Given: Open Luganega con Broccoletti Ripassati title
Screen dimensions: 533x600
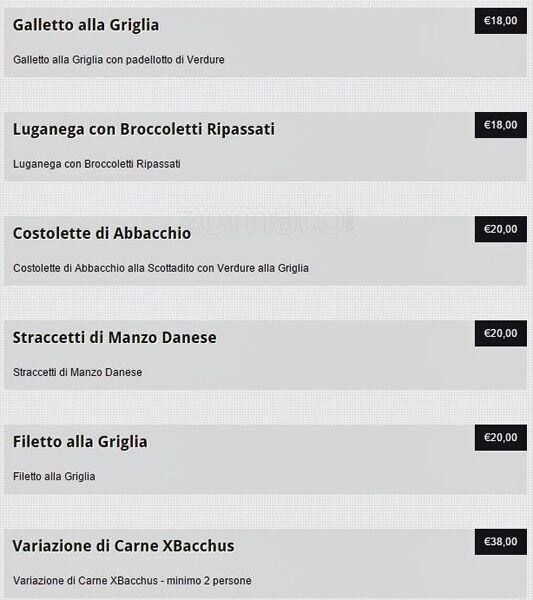Looking at the screenshot, I should (x=144, y=129).
